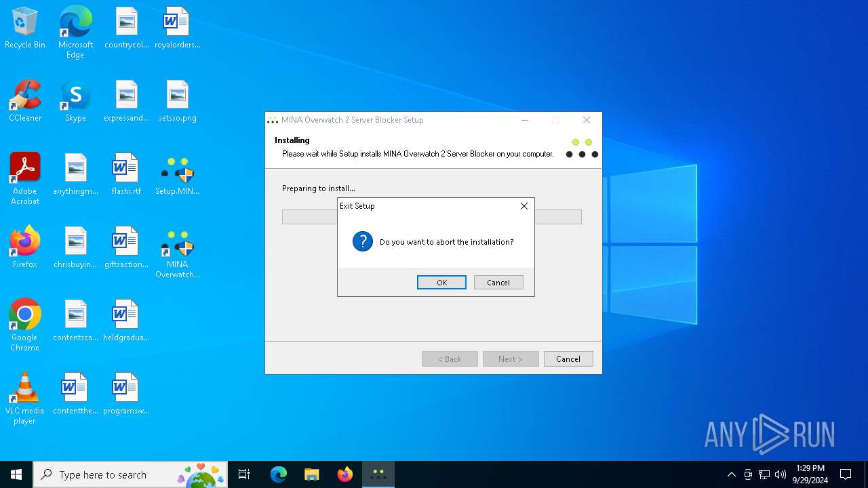Select Google Chrome desktop shortcut

(x=25, y=325)
